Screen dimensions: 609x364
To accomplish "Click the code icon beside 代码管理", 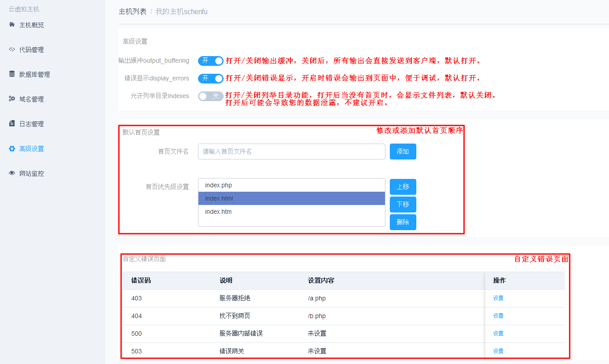I will tap(12, 49).
